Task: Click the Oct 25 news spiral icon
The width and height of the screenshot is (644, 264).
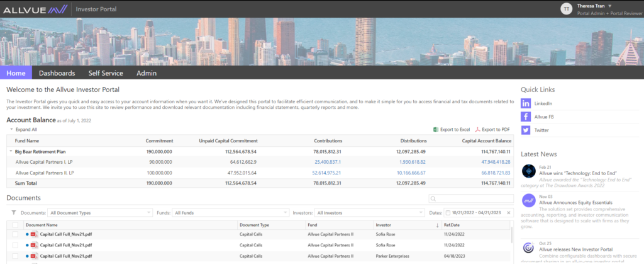Action: pos(528,248)
